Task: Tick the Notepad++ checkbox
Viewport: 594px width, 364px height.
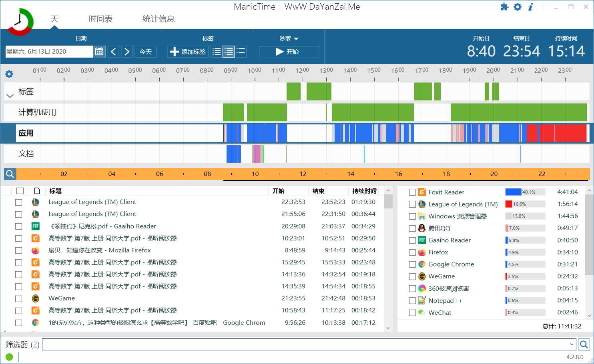Action: (412, 300)
